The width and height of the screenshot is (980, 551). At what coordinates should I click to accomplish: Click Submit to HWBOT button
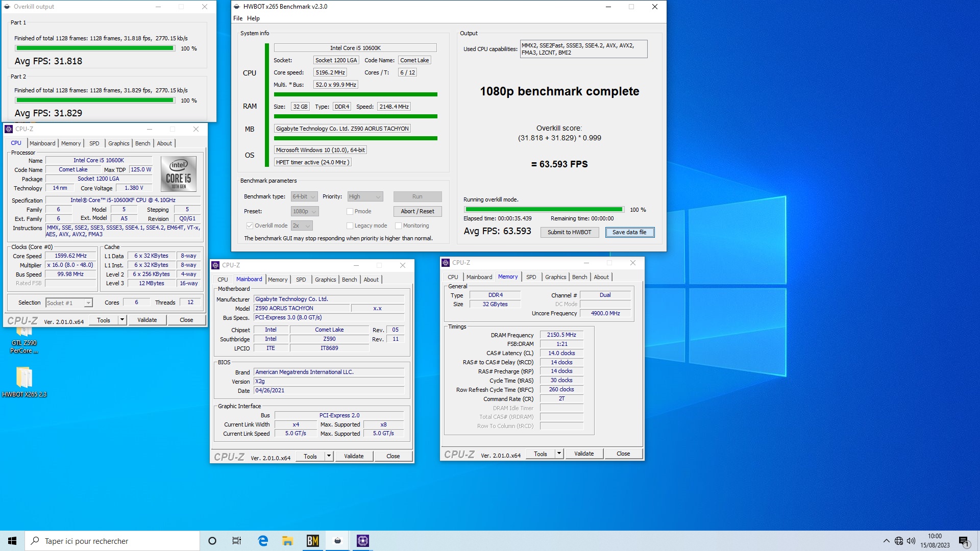pos(569,232)
